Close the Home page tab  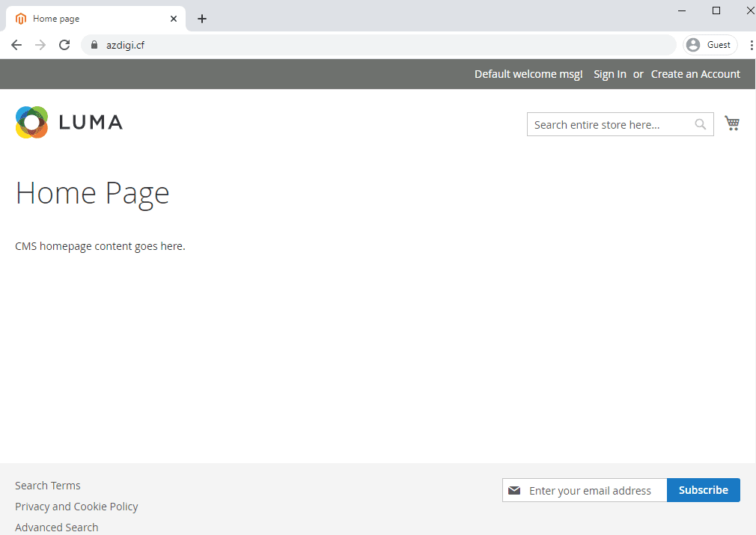tap(174, 19)
